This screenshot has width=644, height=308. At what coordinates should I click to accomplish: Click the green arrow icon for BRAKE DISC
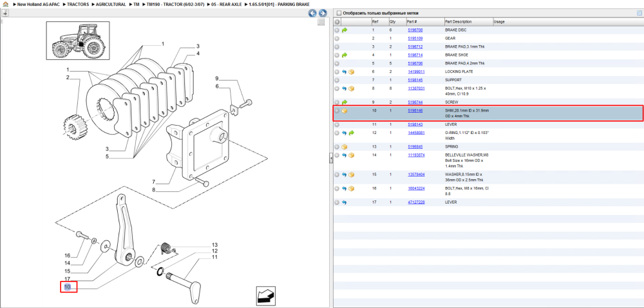pos(344,30)
